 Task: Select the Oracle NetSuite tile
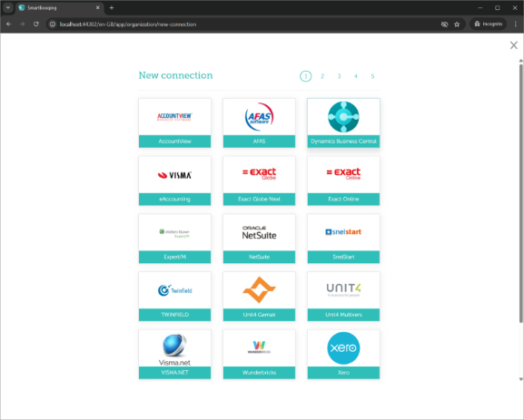point(259,239)
